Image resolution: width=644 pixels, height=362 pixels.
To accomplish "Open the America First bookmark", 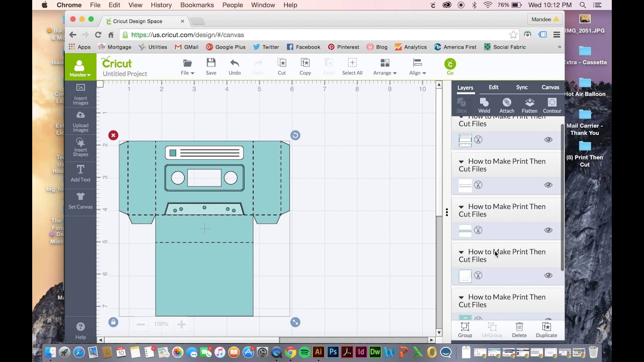I will (x=455, y=47).
